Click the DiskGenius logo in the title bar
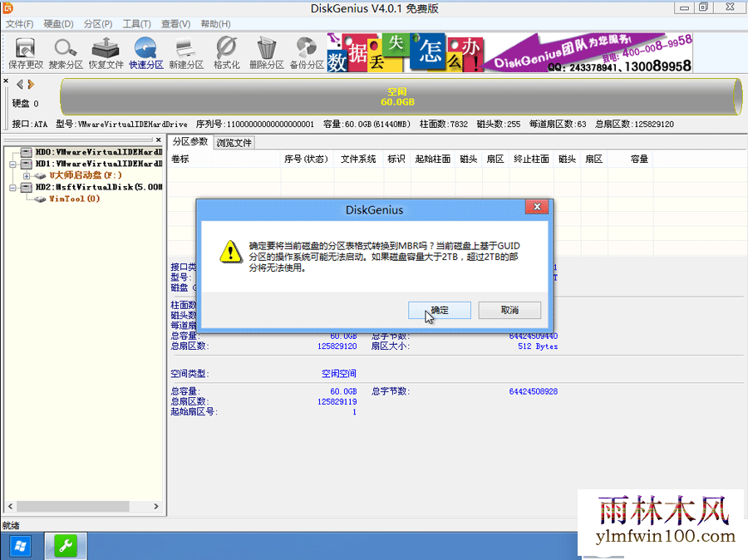This screenshot has width=748, height=560. tap(8, 7)
